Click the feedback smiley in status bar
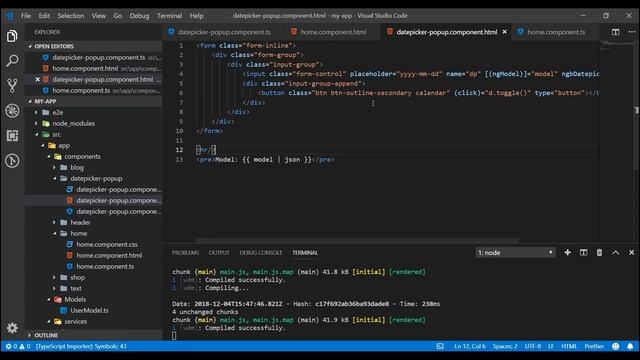The height and width of the screenshot is (360, 640). pos(616,346)
